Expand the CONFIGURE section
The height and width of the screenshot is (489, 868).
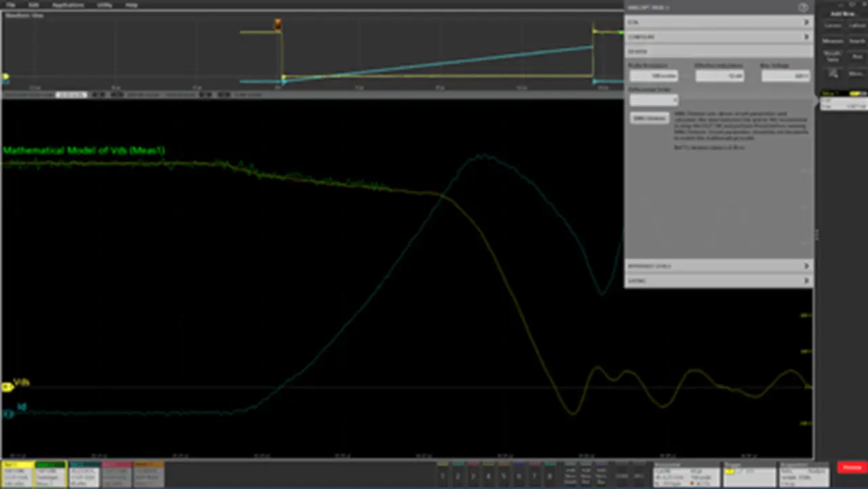click(718, 37)
